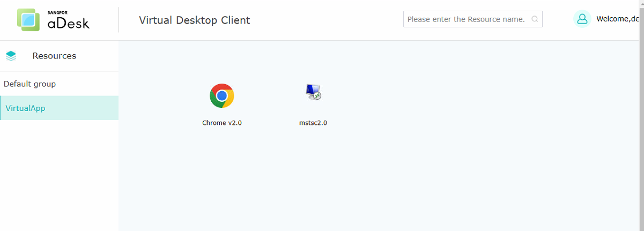Launch the Chrome v2.0 app icon
644x231 pixels.
coord(221,96)
